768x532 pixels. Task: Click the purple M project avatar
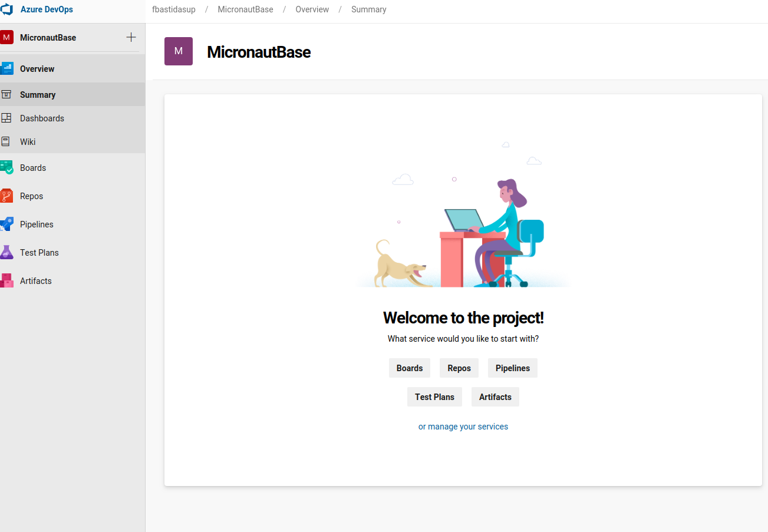(179, 51)
